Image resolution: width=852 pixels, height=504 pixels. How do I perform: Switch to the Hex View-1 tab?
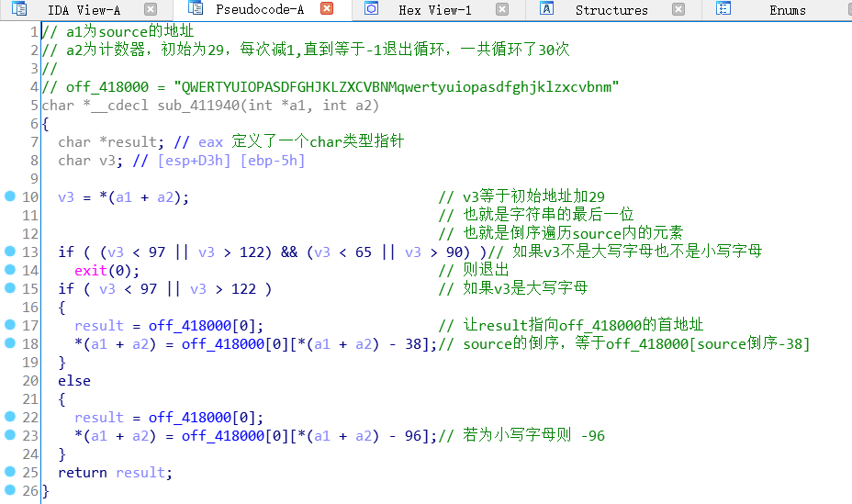(x=434, y=10)
